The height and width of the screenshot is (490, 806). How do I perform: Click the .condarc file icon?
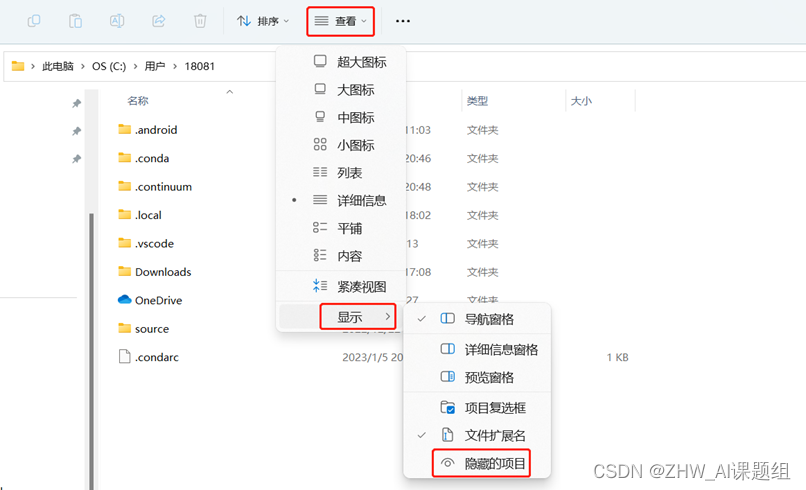click(x=124, y=356)
